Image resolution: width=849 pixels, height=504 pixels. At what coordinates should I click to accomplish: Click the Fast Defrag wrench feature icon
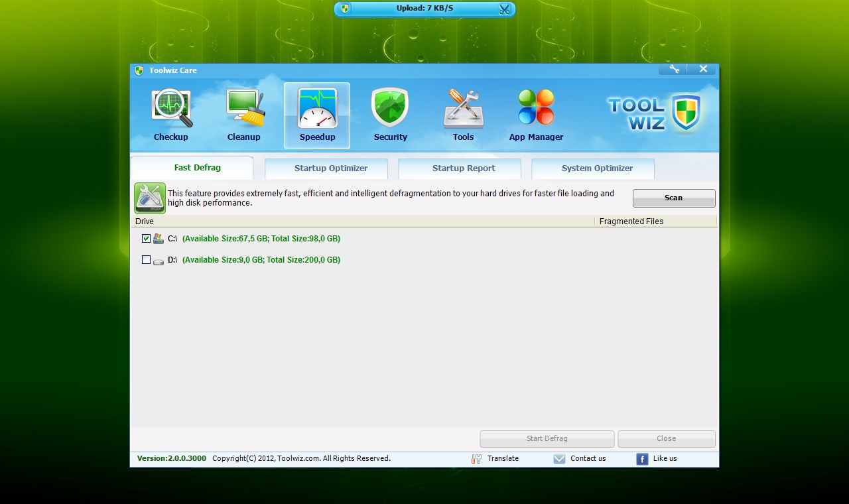pyautogui.click(x=150, y=198)
